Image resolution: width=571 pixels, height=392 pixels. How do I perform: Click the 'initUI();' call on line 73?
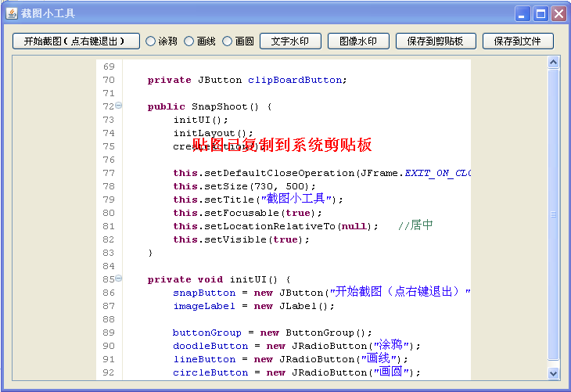[201, 120]
